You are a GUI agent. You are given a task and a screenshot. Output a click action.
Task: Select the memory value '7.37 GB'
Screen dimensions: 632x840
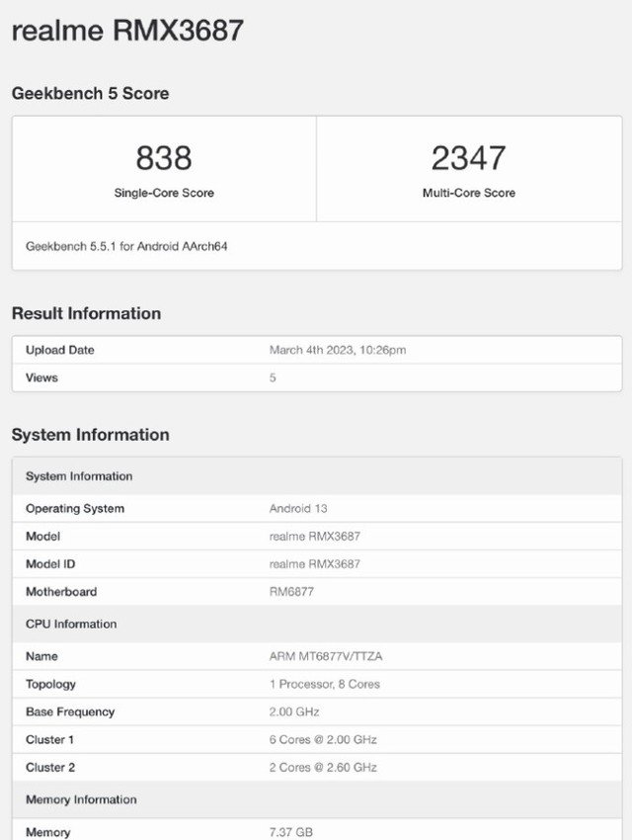(291, 832)
